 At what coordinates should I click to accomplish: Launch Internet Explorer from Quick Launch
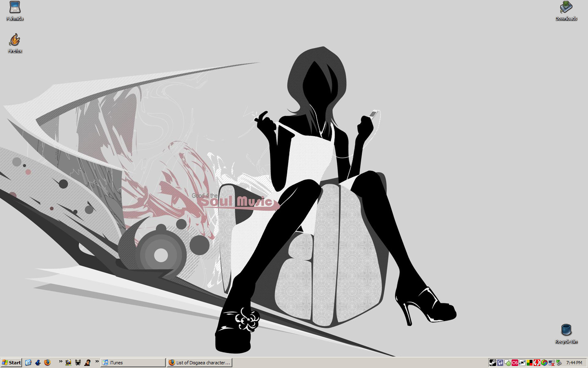click(28, 362)
